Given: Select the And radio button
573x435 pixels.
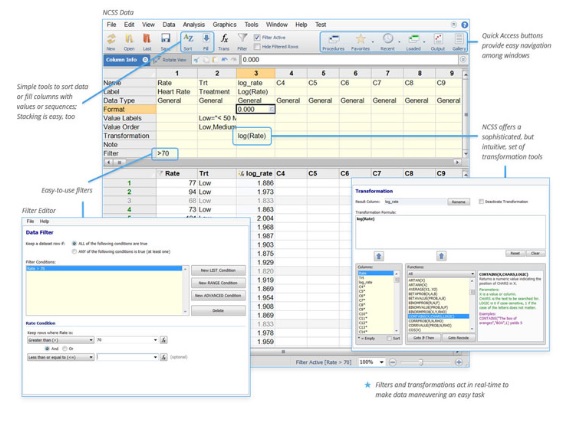Looking at the screenshot, I should click(x=47, y=349).
